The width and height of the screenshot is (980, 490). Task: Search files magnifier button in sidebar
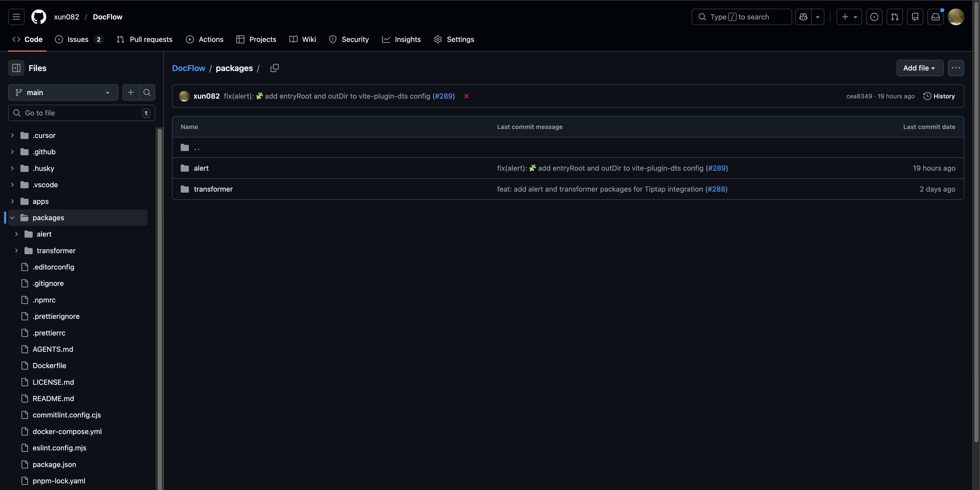[147, 92]
